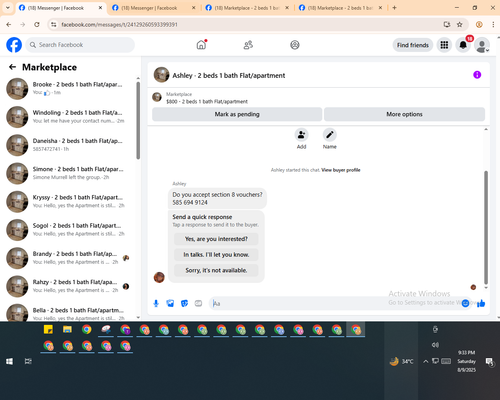Open Task View on taskbar
This screenshot has width=500, height=400.
tap(28, 361)
